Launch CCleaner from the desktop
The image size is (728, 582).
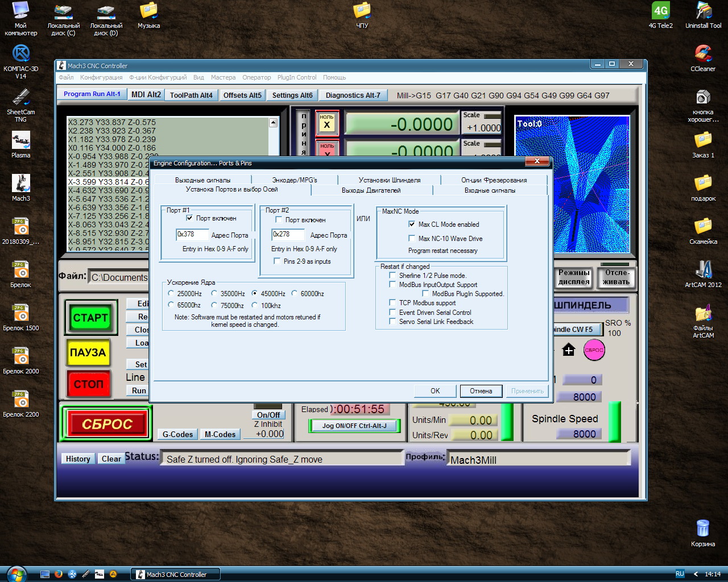coord(703,59)
